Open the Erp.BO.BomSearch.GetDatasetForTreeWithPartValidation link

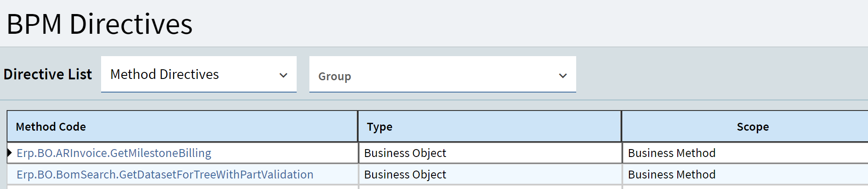(165, 175)
